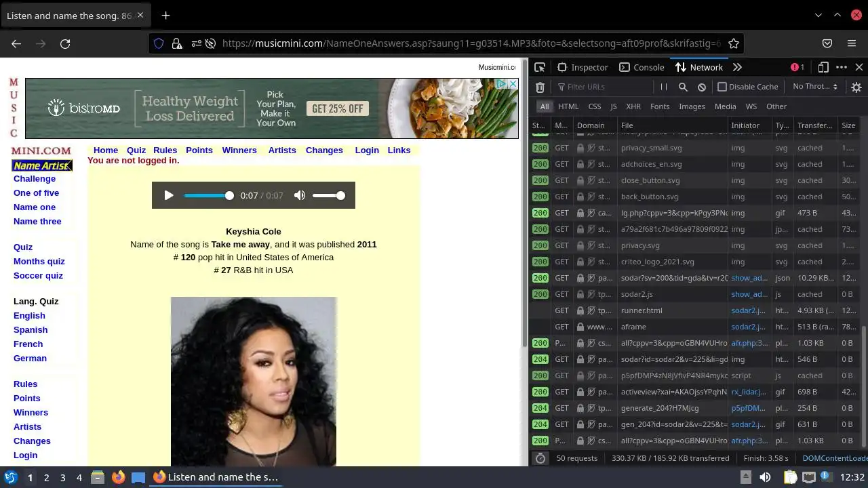The height and width of the screenshot is (488, 868).
Task: Filter requests by All
Action: click(x=545, y=106)
